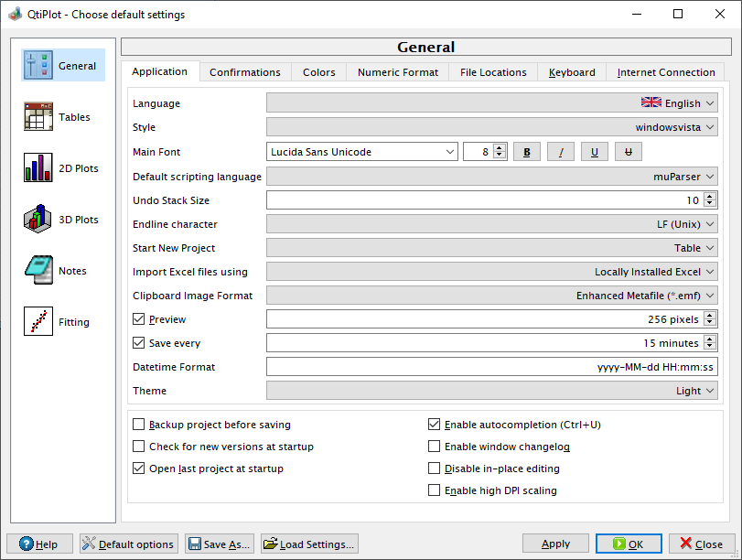
Task: Select the General settings icon
Action: tap(38, 65)
